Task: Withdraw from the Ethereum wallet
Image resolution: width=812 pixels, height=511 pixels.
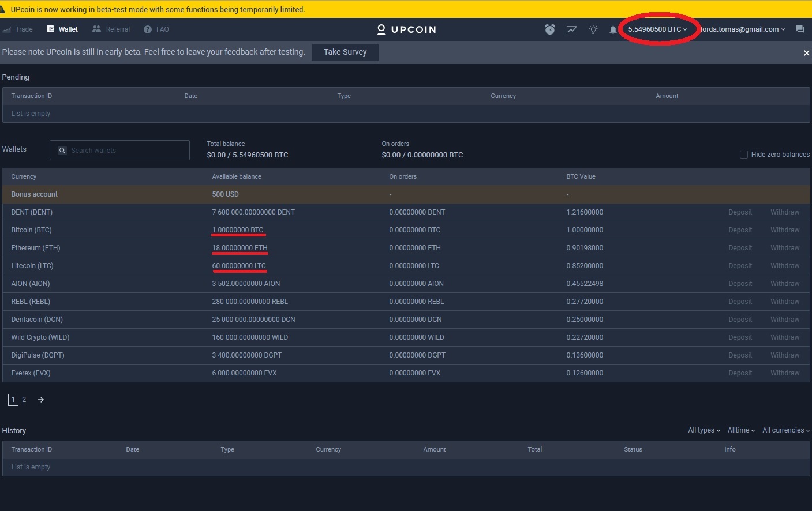Action: pyautogui.click(x=785, y=248)
